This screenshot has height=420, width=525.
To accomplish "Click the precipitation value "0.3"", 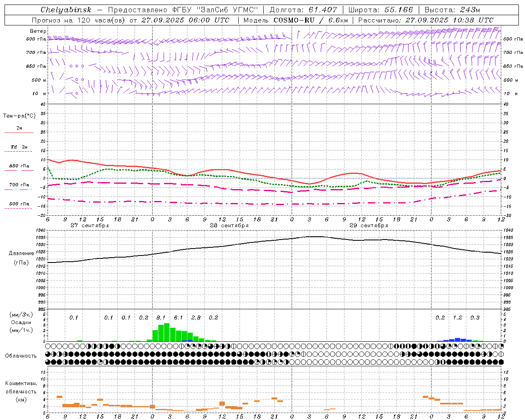I will click(475, 317).
